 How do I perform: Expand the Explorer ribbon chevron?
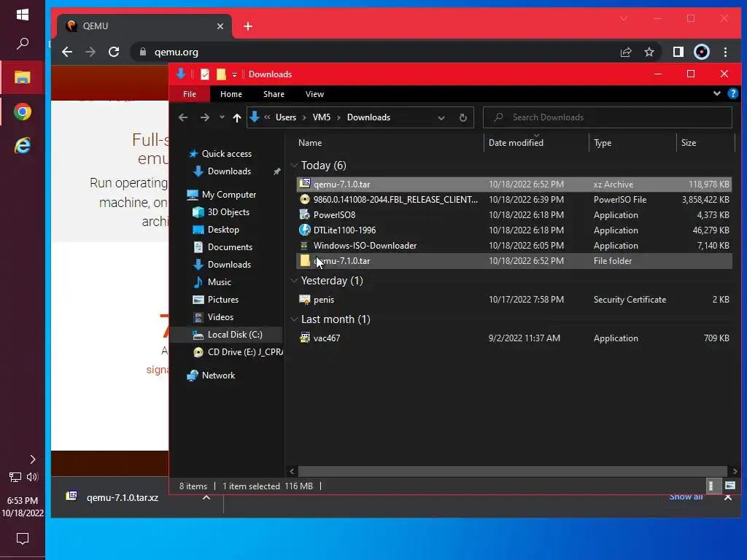[717, 94]
